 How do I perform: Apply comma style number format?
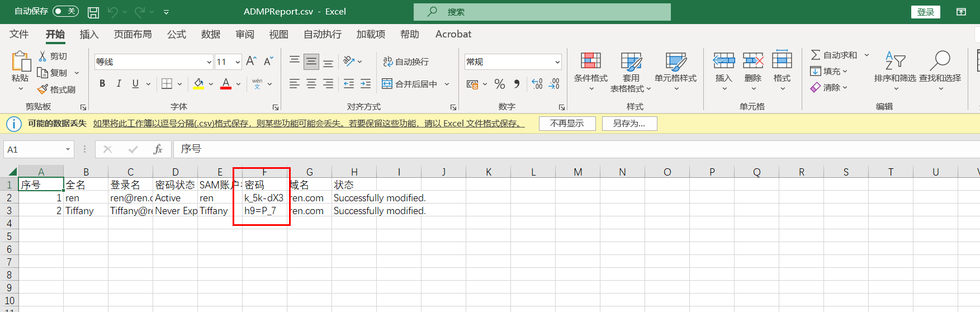517,84
